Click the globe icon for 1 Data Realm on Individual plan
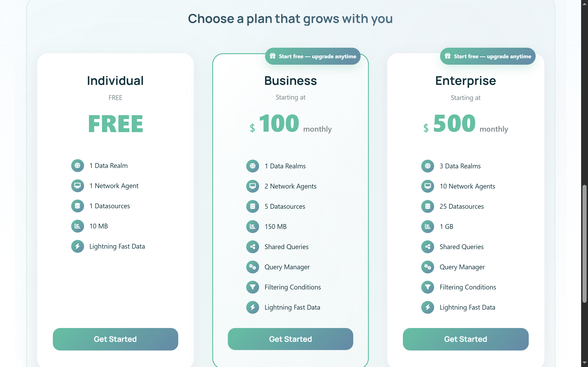The width and height of the screenshot is (588, 367). (x=77, y=166)
